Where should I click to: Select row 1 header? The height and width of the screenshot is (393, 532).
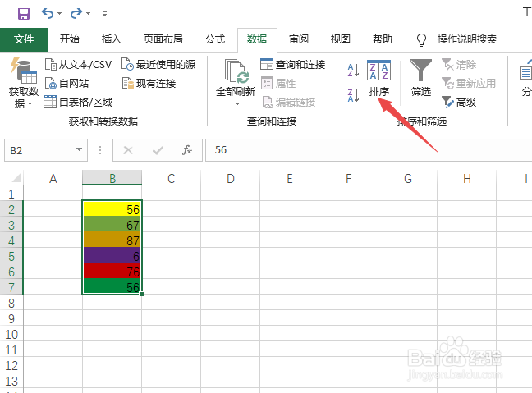11,194
